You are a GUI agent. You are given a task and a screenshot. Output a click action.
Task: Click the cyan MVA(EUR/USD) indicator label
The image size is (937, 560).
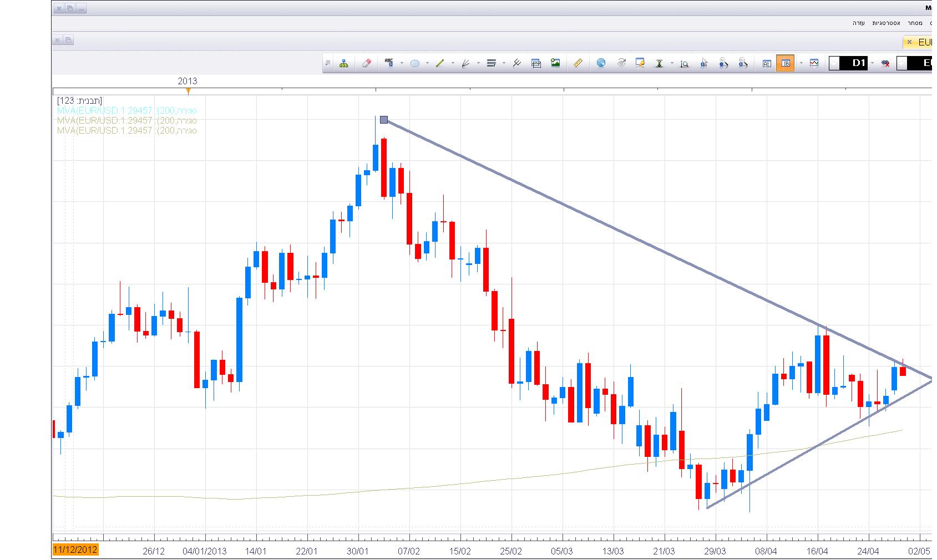(x=127, y=111)
